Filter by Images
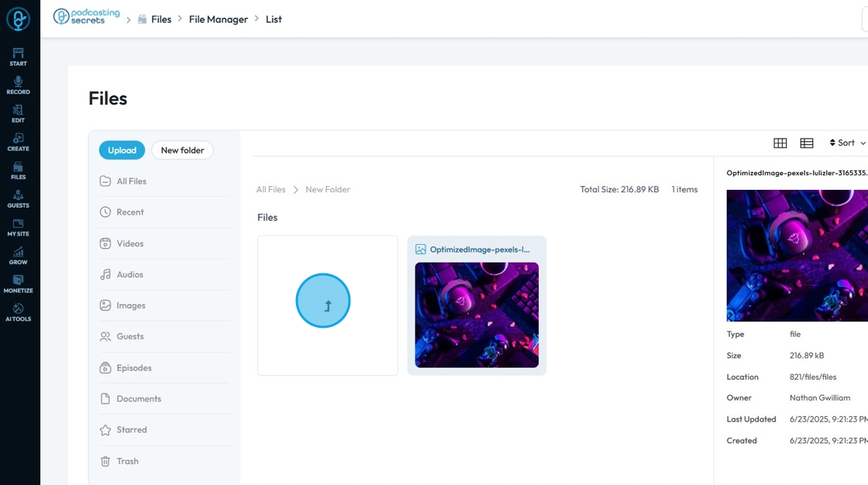 pyautogui.click(x=164, y=305)
